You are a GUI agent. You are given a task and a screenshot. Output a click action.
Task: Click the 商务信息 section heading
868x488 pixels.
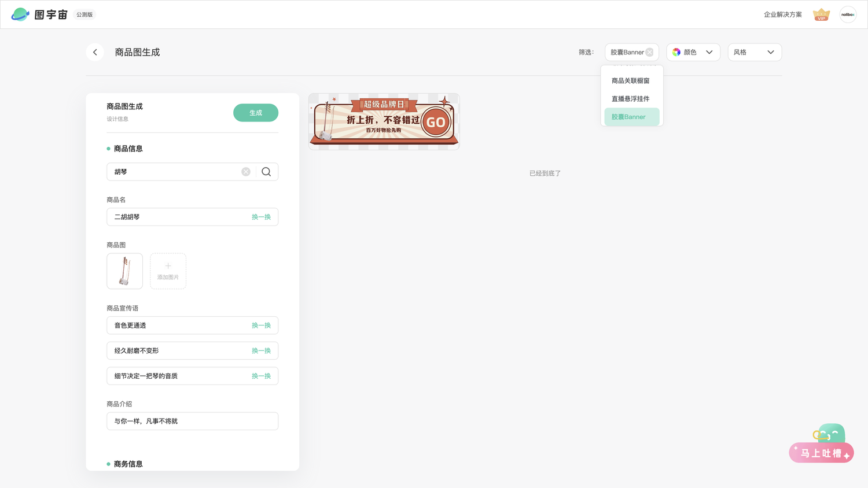click(x=128, y=464)
